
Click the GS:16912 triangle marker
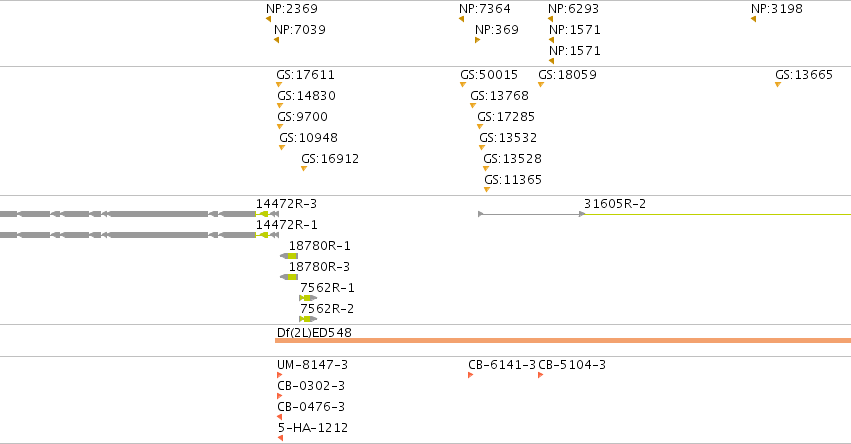click(304, 169)
